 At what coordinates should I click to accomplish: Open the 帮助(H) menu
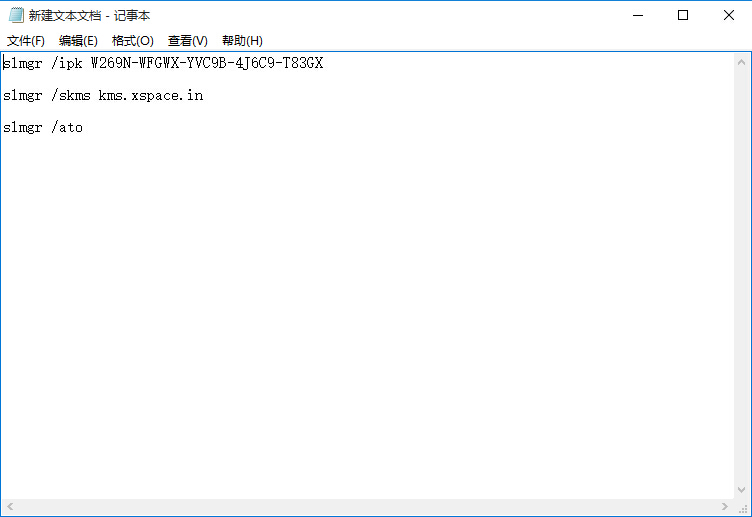point(242,41)
